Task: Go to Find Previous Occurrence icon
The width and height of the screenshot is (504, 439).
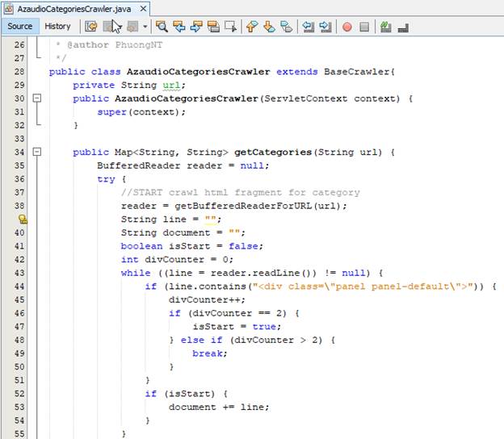Action: coord(179,27)
